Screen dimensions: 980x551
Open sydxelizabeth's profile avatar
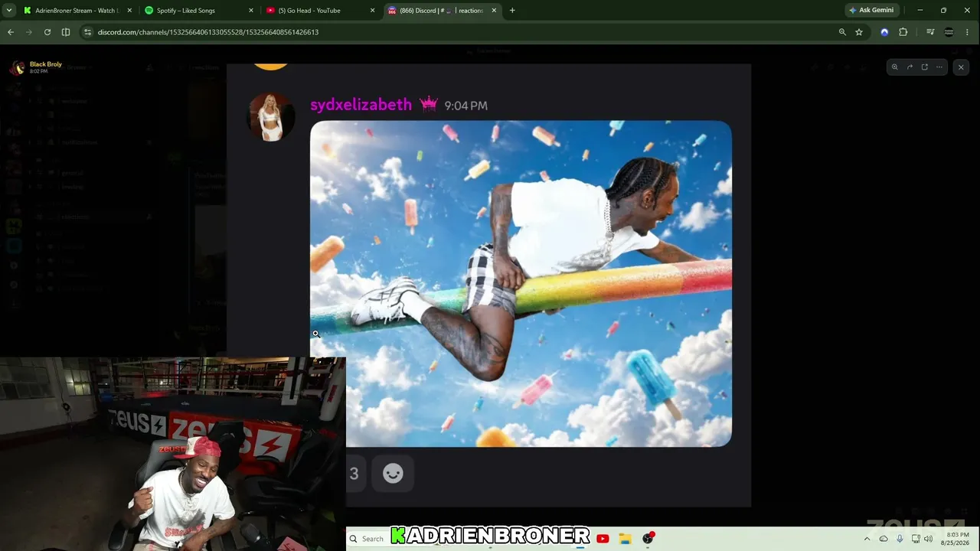270,116
